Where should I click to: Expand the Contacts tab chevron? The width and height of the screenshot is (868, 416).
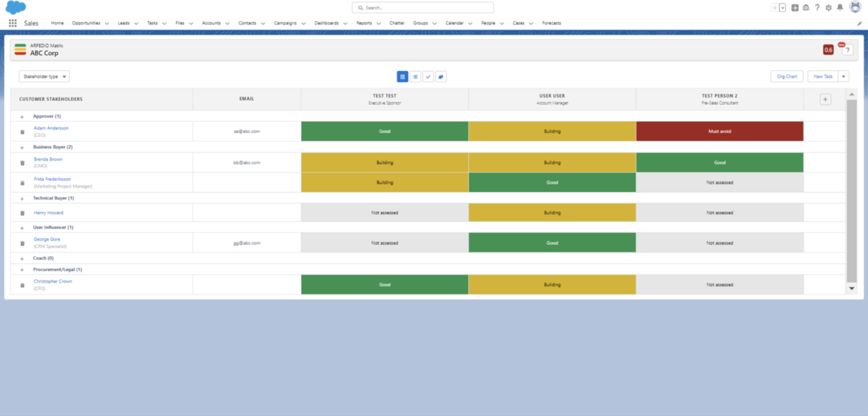[x=263, y=23]
